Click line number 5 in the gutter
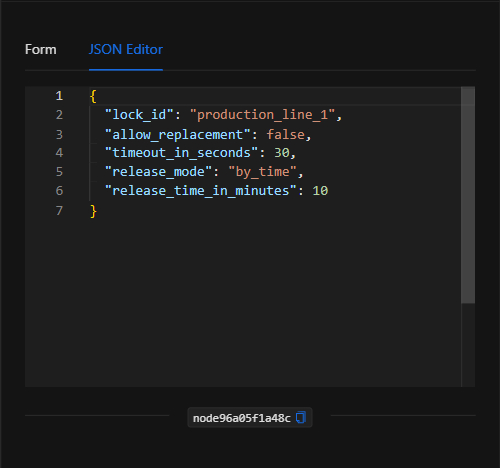This screenshot has width=500, height=468. [59, 172]
